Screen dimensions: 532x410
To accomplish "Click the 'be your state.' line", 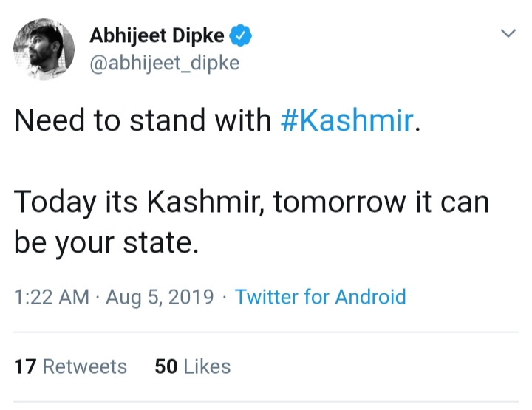I will coord(106,243).
